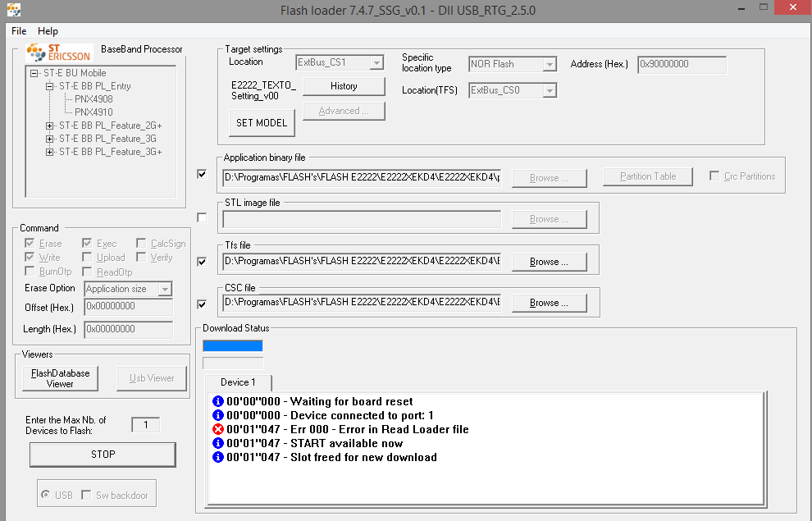Click the Max Nb. of Devices field

tap(145, 425)
